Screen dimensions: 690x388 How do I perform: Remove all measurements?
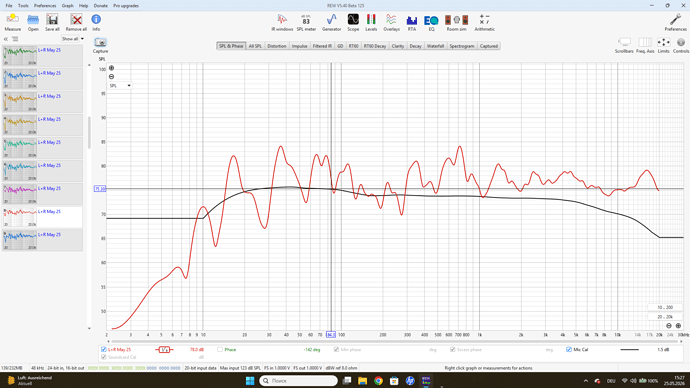tap(76, 22)
